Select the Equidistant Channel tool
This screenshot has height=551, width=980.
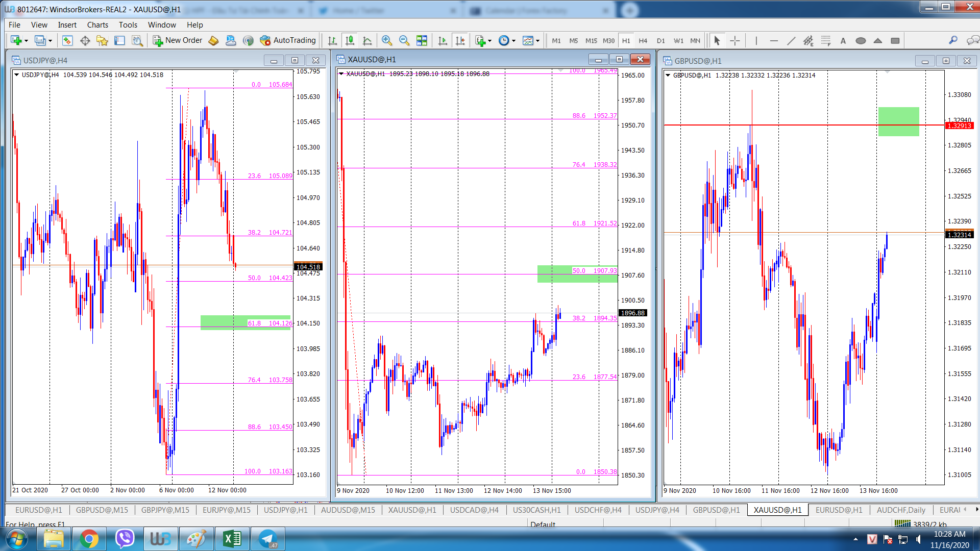[x=808, y=40]
